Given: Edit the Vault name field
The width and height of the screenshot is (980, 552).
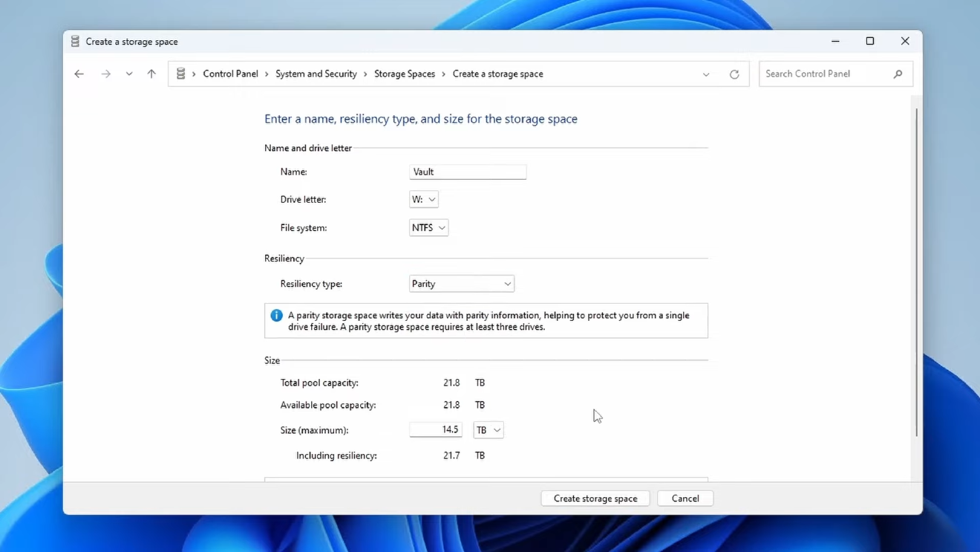Looking at the screenshot, I should (468, 172).
